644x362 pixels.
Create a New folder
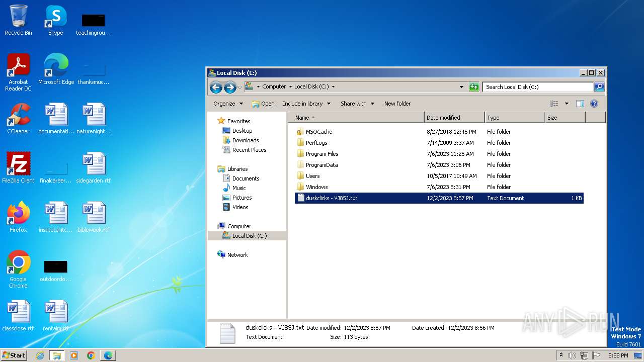tap(397, 104)
